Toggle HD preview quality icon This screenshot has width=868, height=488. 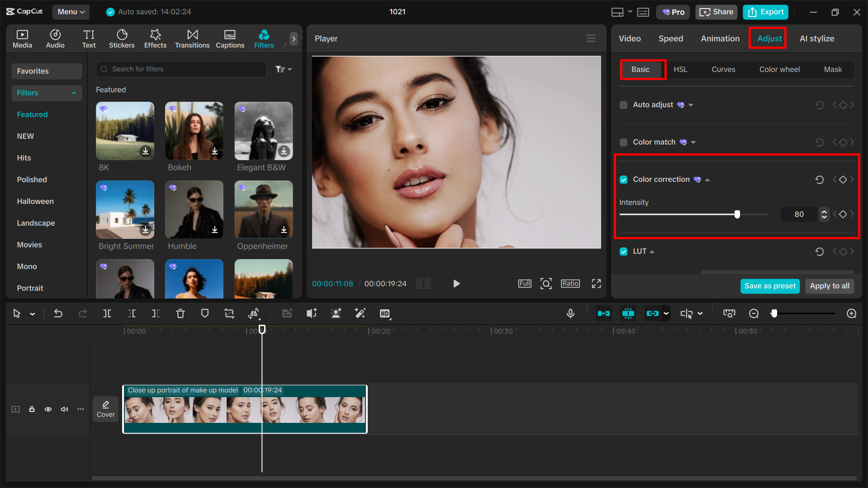(385, 313)
